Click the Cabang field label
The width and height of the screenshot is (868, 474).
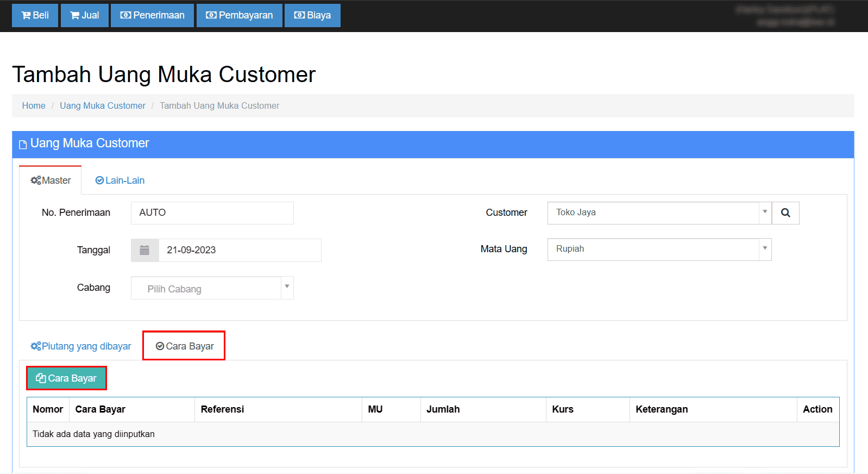tap(93, 288)
